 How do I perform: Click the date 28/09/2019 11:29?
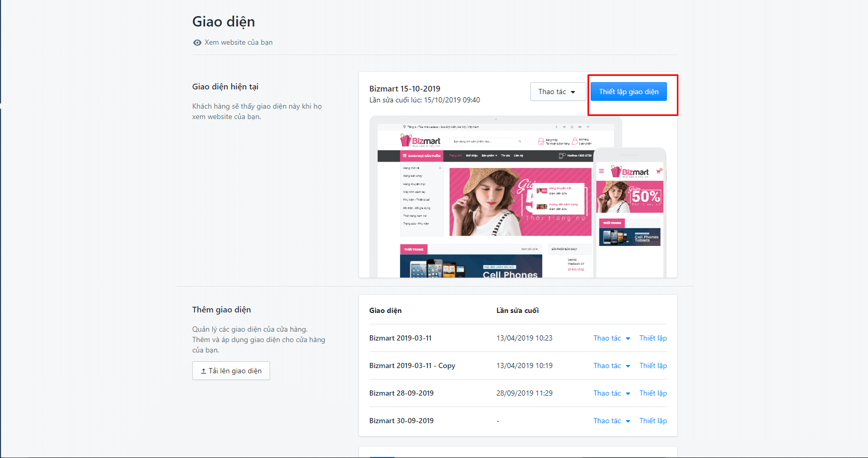click(524, 393)
